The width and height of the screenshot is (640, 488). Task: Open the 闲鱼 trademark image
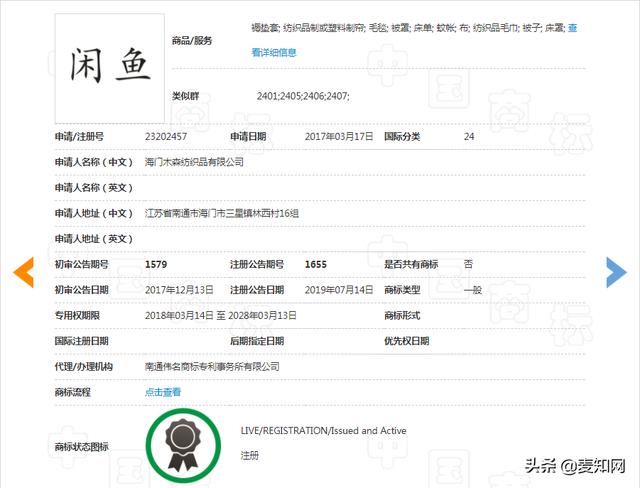coord(110,67)
